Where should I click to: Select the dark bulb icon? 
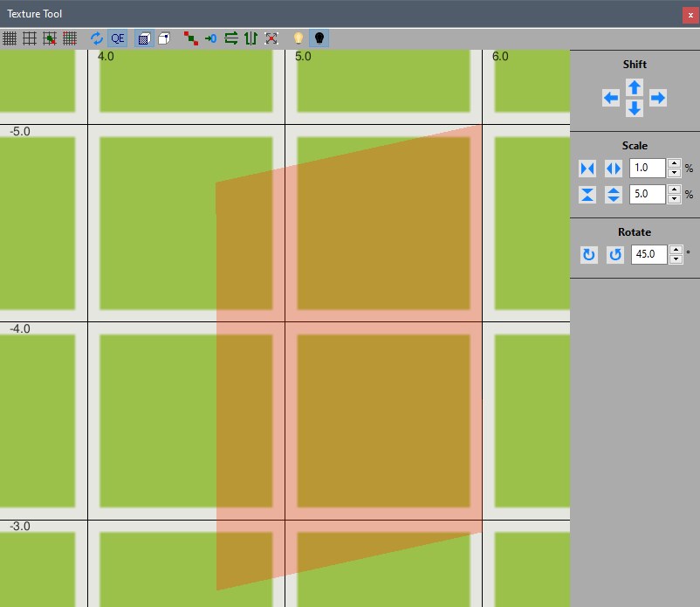coord(319,38)
